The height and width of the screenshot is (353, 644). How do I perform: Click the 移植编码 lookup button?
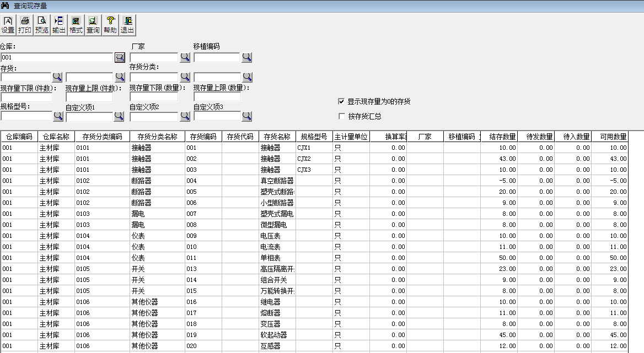[246, 57]
